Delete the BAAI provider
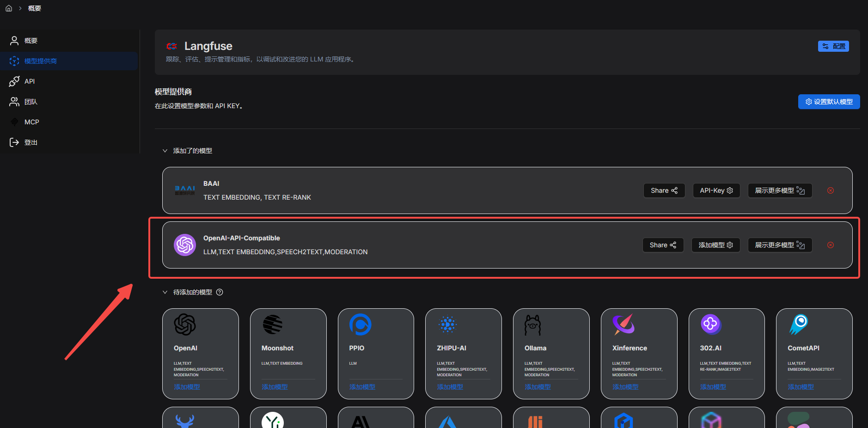The height and width of the screenshot is (428, 868). tap(831, 190)
